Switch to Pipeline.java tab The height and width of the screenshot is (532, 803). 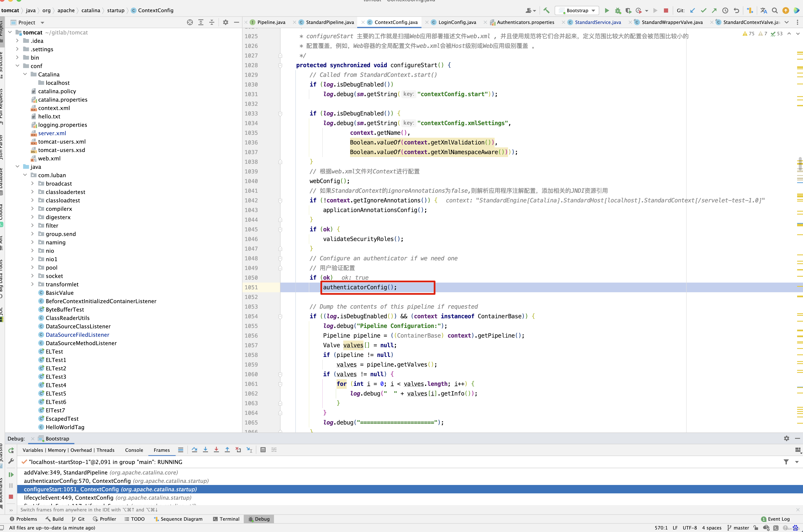click(x=271, y=22)
